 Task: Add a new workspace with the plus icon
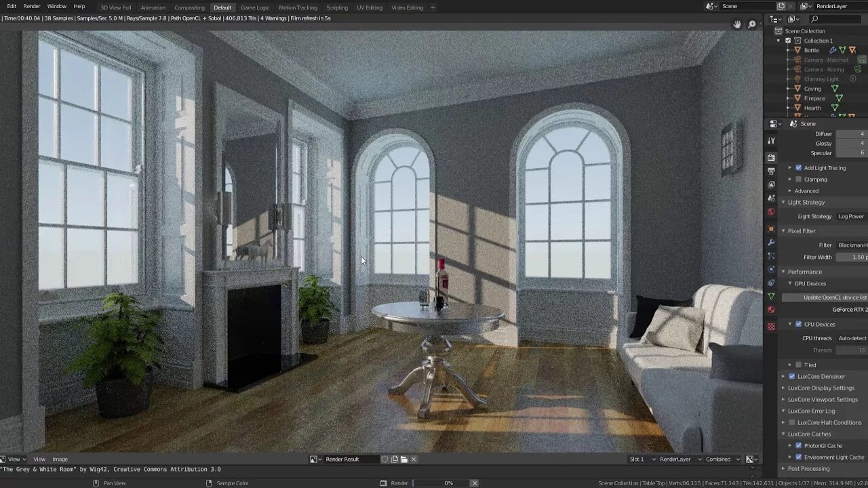(433, 7)
